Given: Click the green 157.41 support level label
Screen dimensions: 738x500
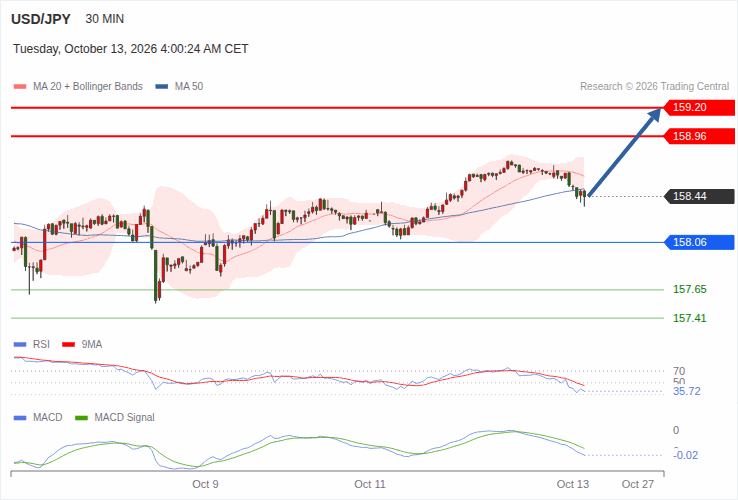Looking at the screenshot, I should [x=690, y=318].
